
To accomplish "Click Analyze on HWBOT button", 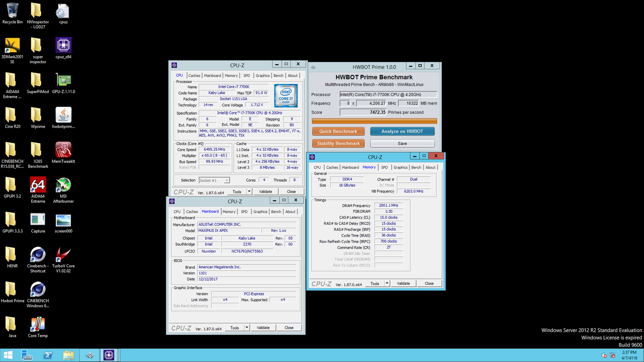I will [402, 131].
